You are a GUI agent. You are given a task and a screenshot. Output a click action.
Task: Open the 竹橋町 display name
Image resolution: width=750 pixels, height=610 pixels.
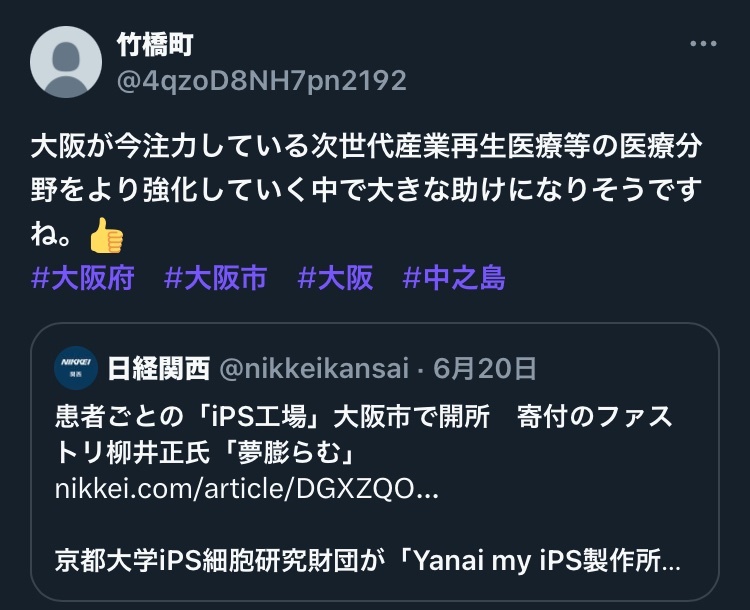[155, 45]
